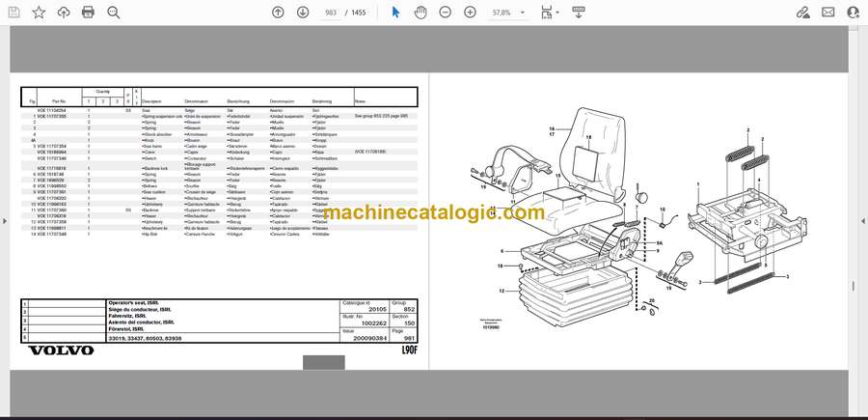Click '33019, 33437, 80503, 83938' serial text

coord(145,338)
